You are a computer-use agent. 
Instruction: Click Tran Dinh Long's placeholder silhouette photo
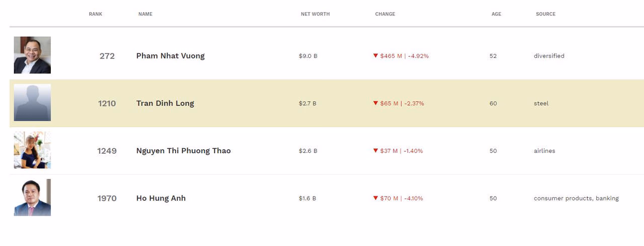pos(32,103)
